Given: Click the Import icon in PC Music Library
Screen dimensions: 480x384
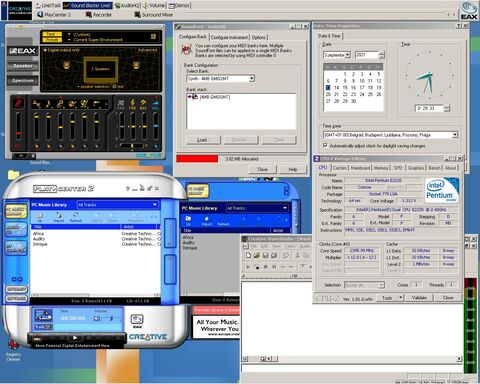Looking at the screenshot, I should click(58, 217).
